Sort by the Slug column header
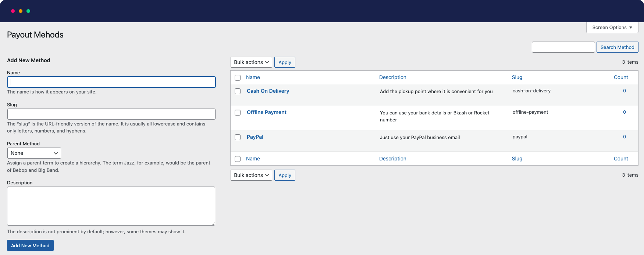644x255 pixels. tap(517, 77)
